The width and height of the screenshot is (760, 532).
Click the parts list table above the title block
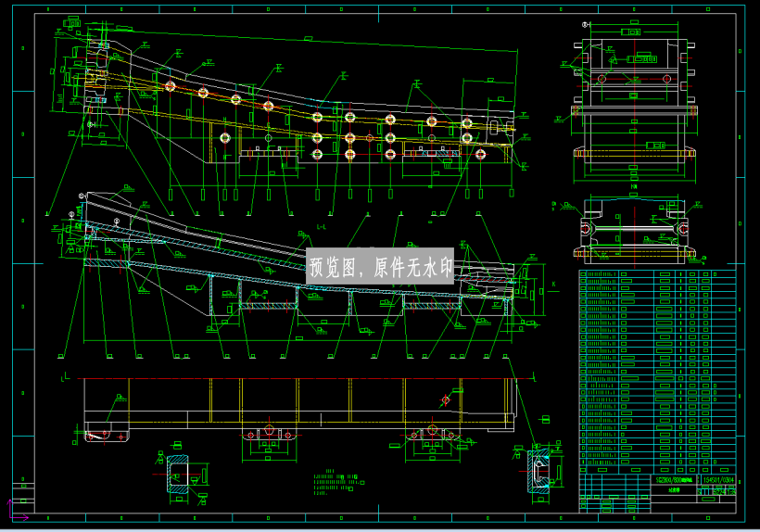658,372
